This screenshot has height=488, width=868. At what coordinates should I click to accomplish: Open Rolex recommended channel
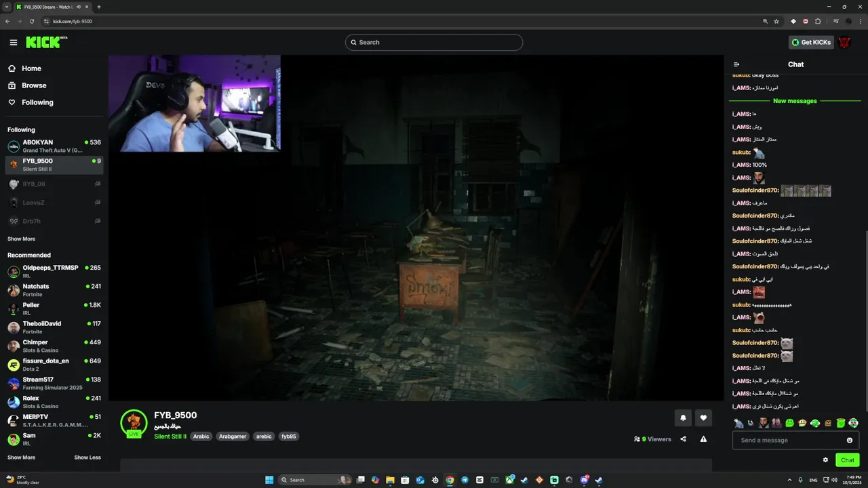pos(54,402)
